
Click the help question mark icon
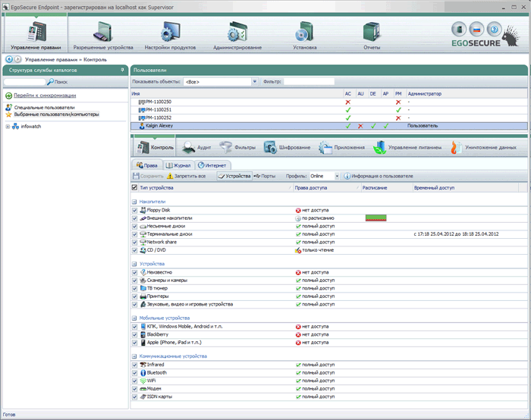click(494, 30)
